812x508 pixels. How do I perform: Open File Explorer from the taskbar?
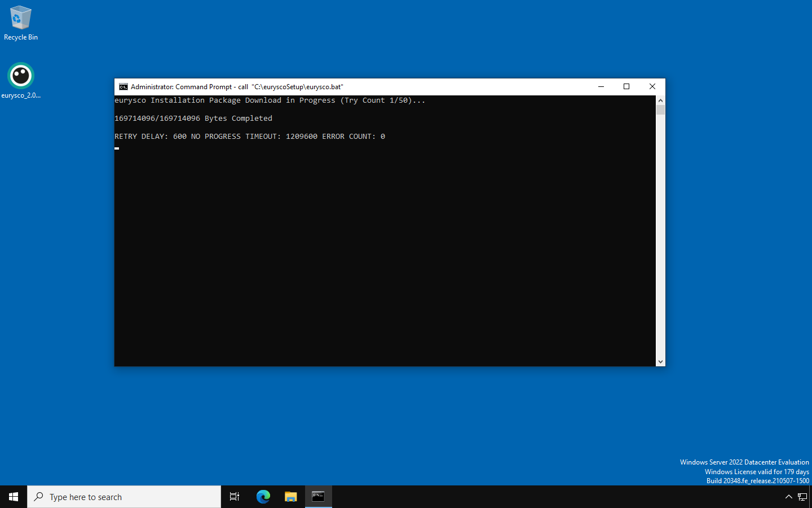click(x=290, y=497)
